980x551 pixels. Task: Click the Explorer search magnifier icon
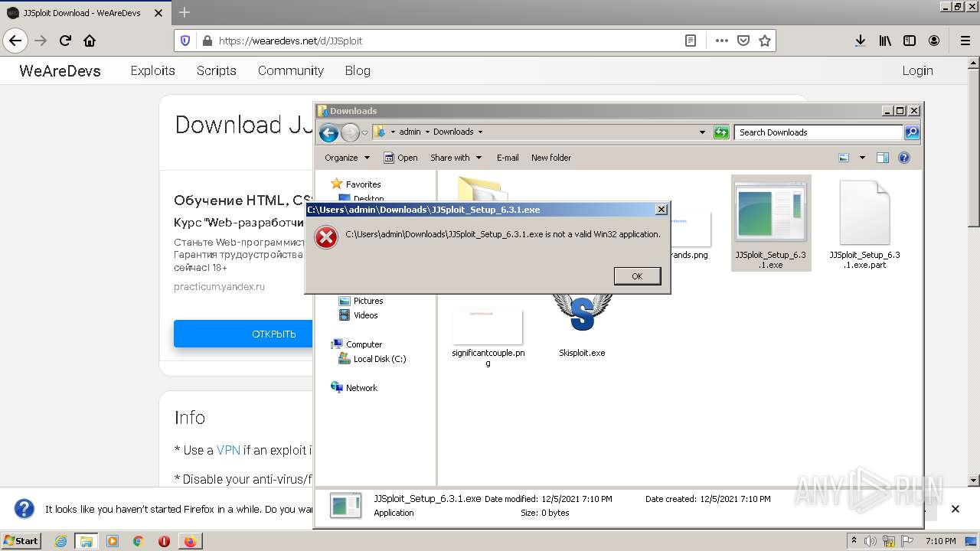(911, 132)
